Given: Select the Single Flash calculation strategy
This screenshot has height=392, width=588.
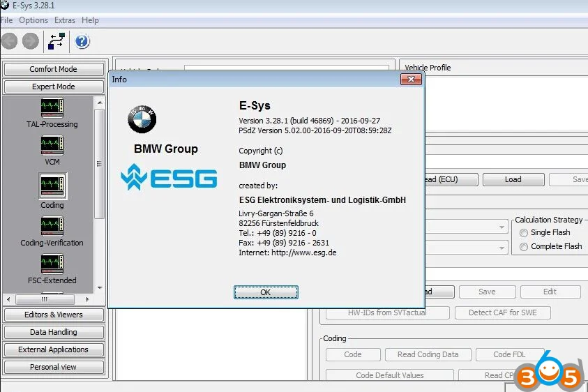Looking at the screenshot, I should pyautogui.click(x=524, y=233).
